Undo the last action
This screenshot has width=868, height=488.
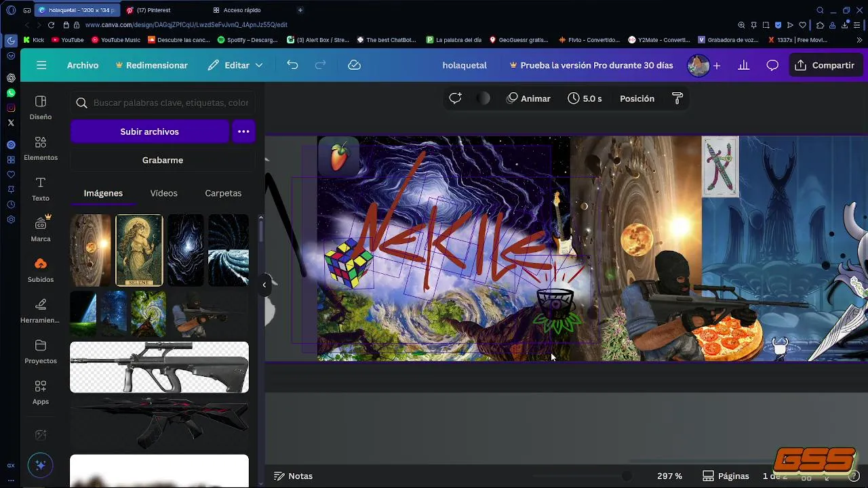(x=292, y=65)
